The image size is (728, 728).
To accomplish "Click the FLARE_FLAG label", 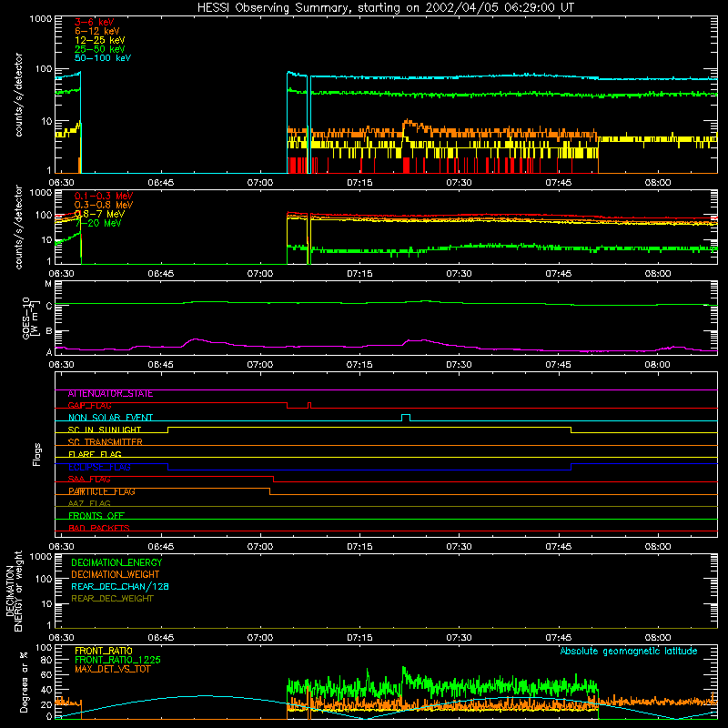I will point(95,454).
